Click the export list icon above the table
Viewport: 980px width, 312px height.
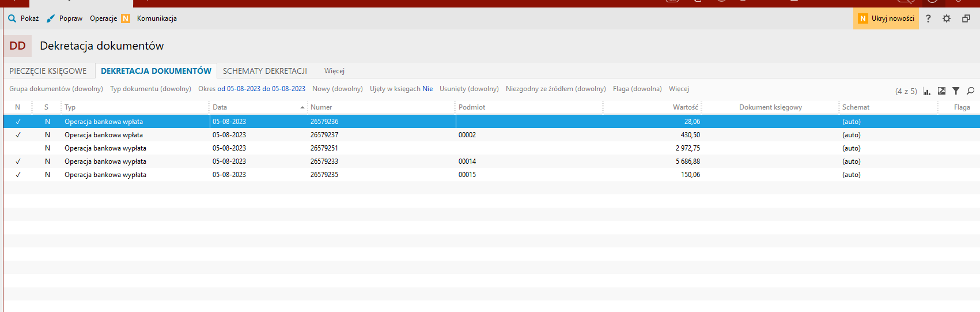tap(941, 91)
